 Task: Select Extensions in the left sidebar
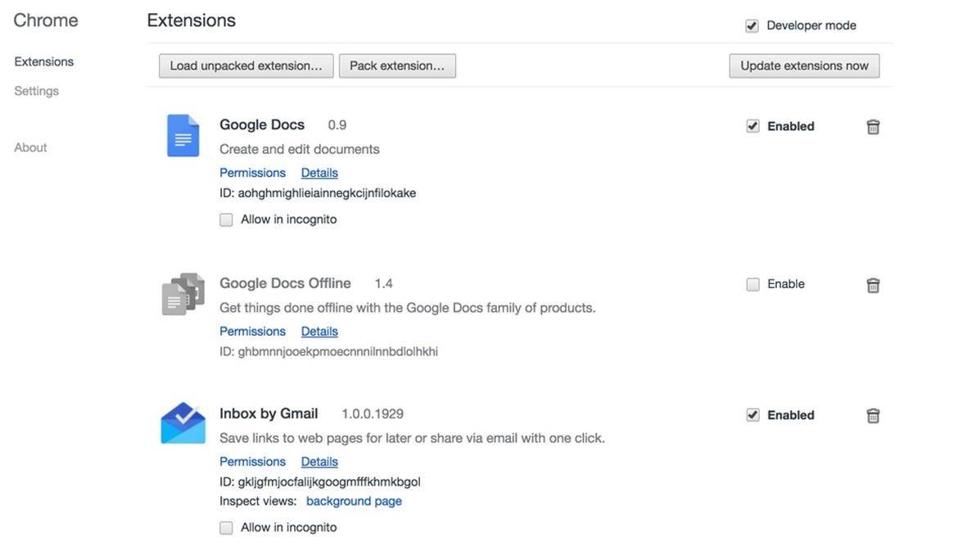44,61
